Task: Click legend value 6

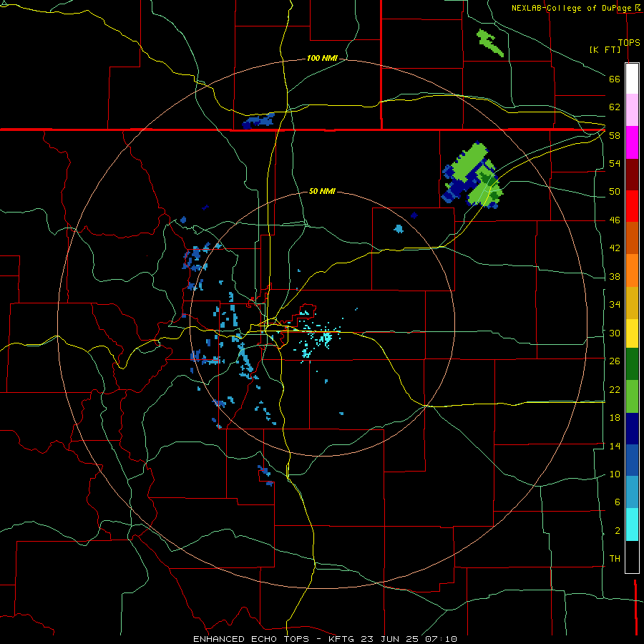Action: (617, 502)
